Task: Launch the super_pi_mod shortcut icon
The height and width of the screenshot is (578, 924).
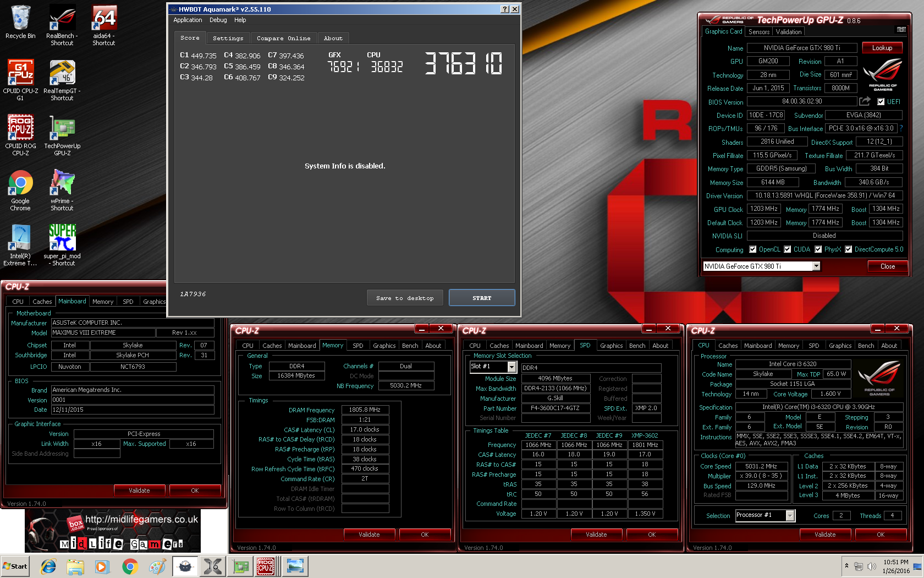Action: 62,245
